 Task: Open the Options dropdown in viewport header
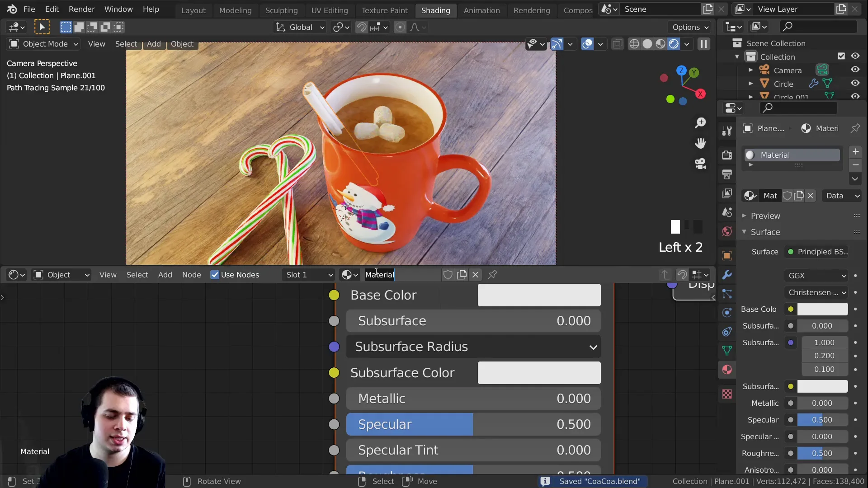tap(690, 27)
